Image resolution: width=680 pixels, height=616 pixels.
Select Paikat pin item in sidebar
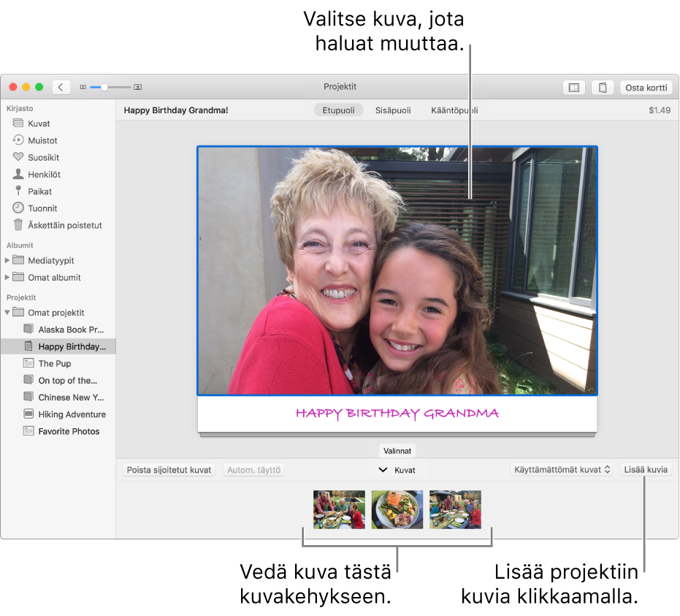(x=39, y=191)
